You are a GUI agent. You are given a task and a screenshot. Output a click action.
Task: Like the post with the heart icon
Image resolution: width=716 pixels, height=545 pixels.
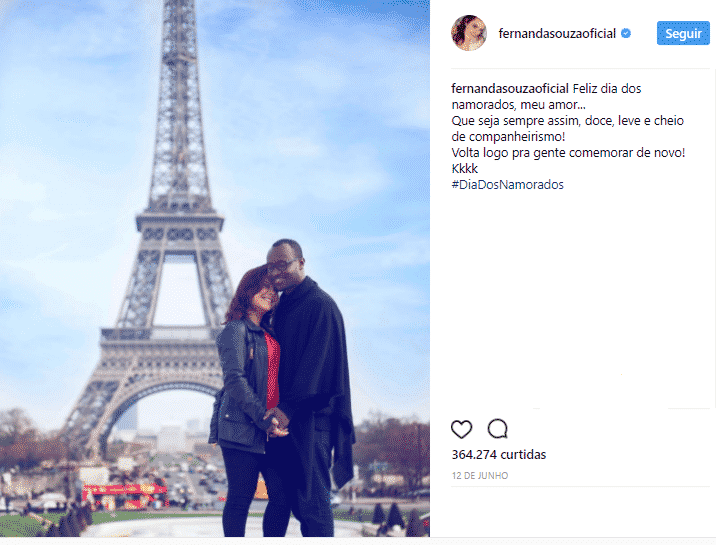461,429
